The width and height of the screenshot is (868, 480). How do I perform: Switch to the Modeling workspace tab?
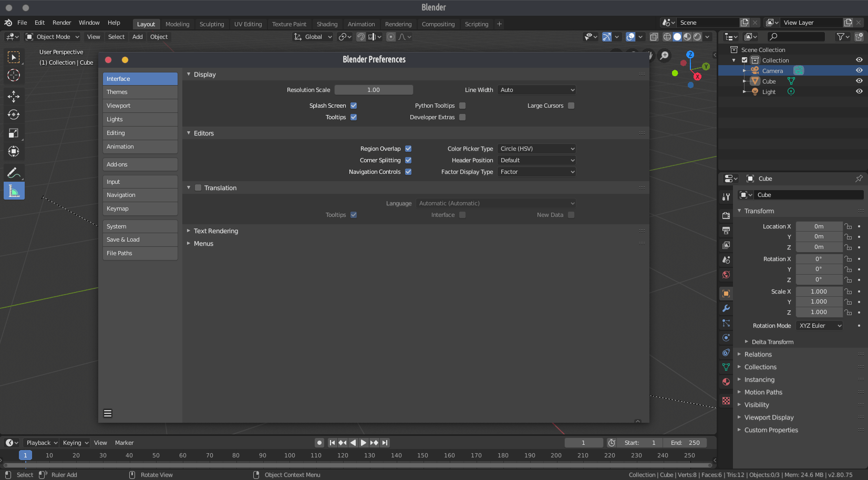click(177, 24)
